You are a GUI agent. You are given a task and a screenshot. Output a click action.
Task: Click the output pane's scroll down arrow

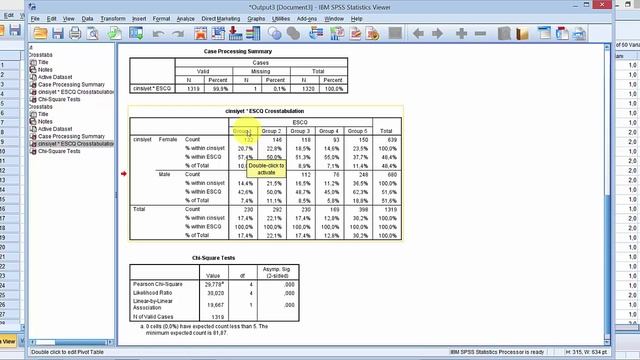[x=607, y=342]
